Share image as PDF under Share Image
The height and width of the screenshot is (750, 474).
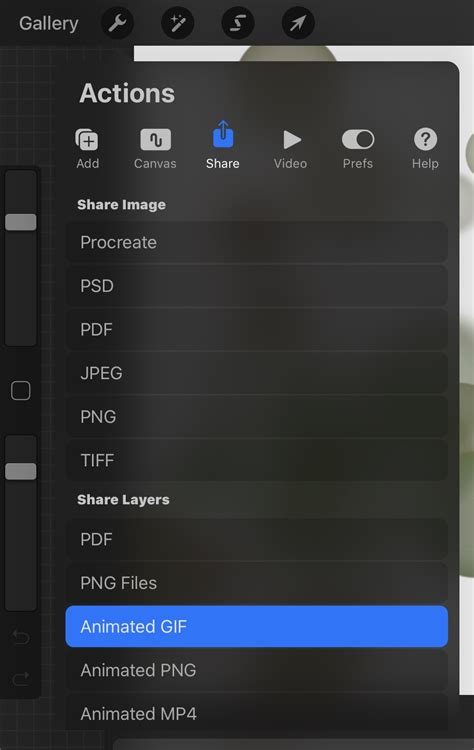[x=256, y=330]
